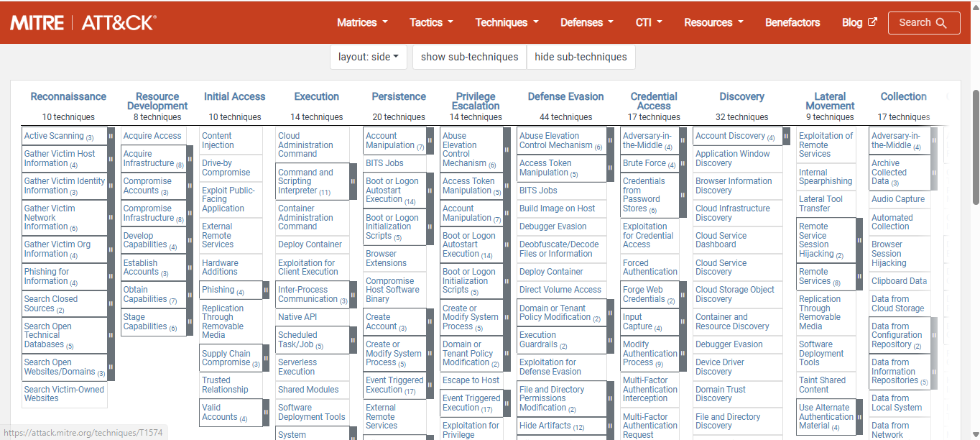The height and width of the screenshot is (440, 980).
Task: Expand Valid Accounts sub-techniques handle
Action: pos(266,413)
